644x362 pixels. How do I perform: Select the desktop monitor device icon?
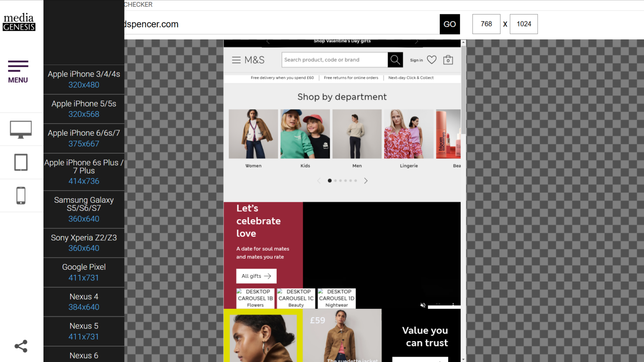21,129
